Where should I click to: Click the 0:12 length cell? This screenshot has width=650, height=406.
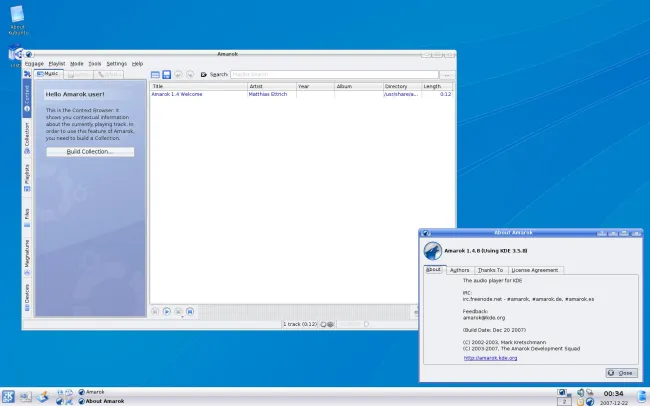(445, 94)
